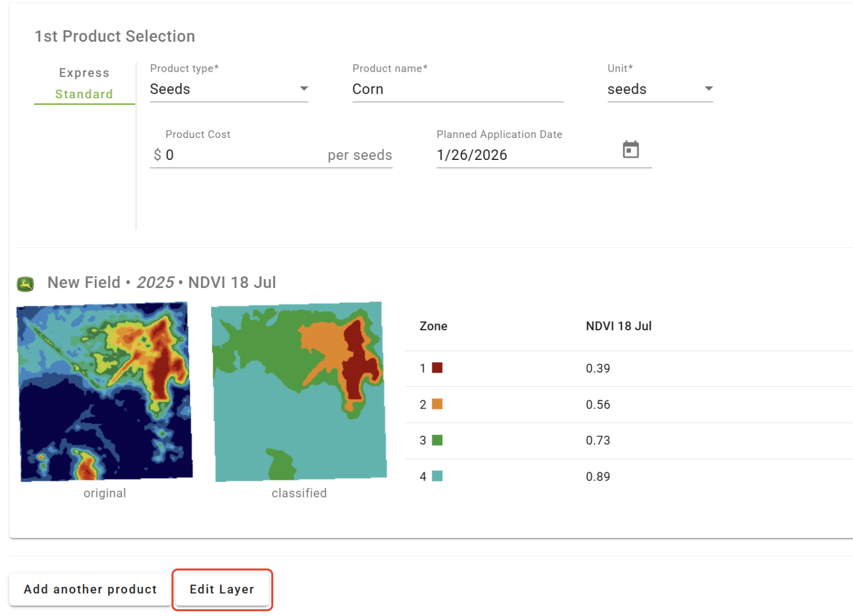Click the zone 4 row value 0.89
The image size is (853, 616).
point(598,476)
